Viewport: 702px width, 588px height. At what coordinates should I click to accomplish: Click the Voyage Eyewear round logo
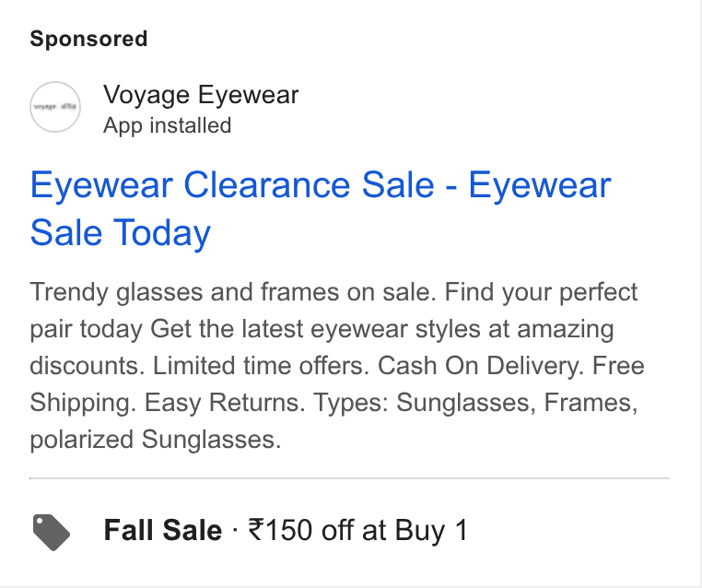coord(55,107)
